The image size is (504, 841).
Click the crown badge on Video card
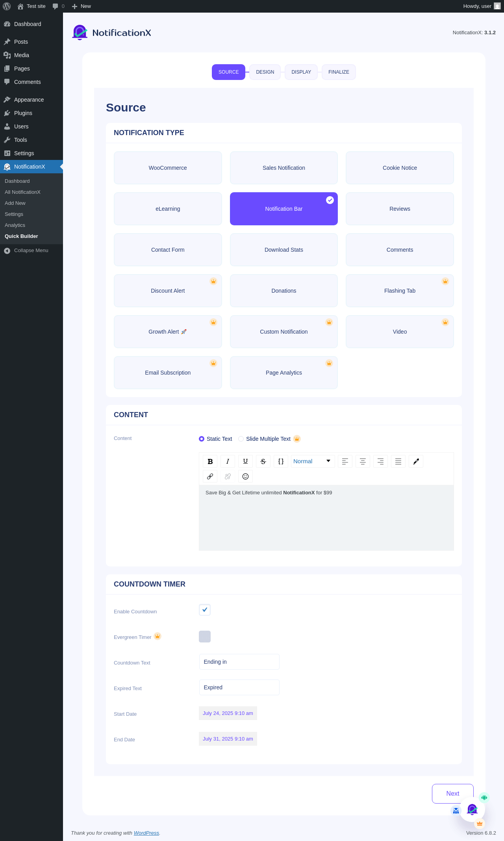click(445, 322)
